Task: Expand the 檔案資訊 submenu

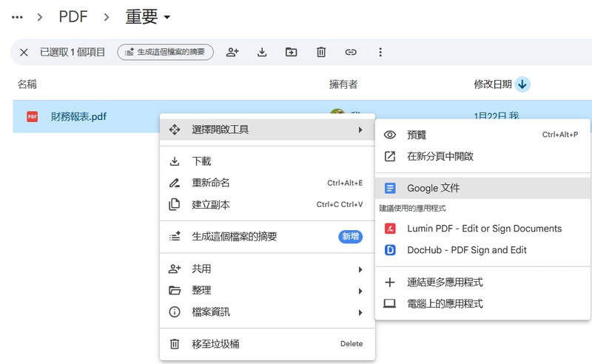Action: point(267,312)
